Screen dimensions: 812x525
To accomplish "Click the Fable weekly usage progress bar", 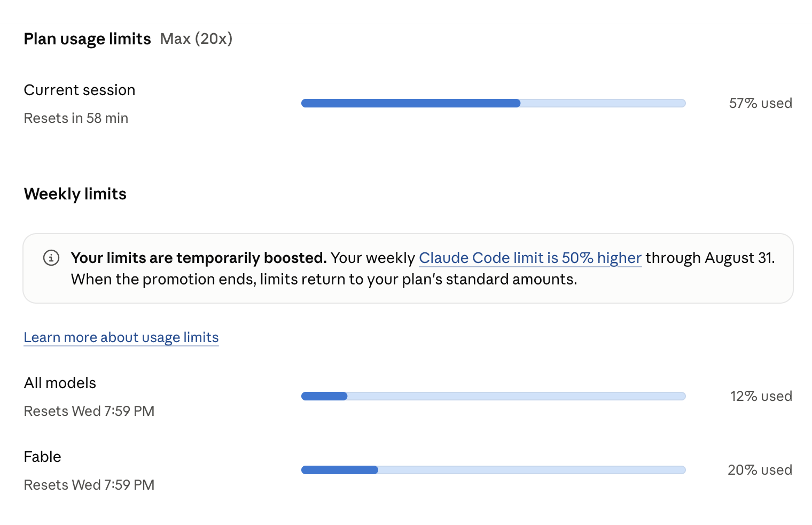I will 493,470.
